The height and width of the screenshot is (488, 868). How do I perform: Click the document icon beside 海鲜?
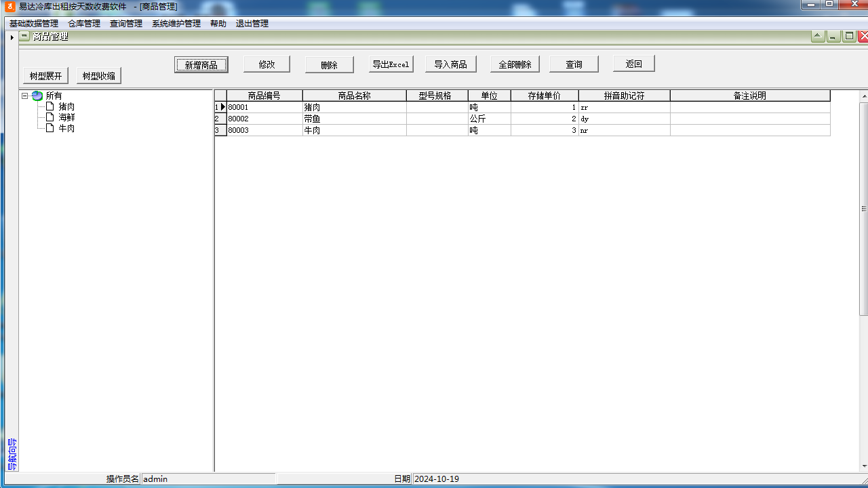tap(50, 117)
